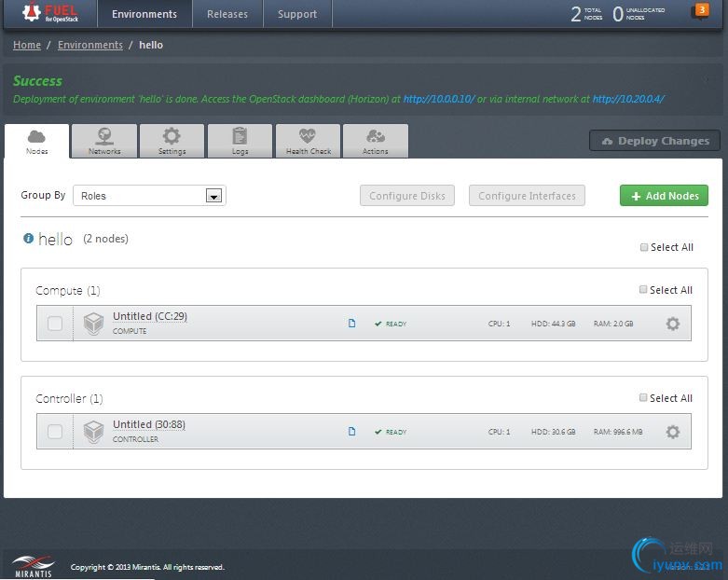Check the box for Untitled (30:88) node
728x580 pixels.
55,432
